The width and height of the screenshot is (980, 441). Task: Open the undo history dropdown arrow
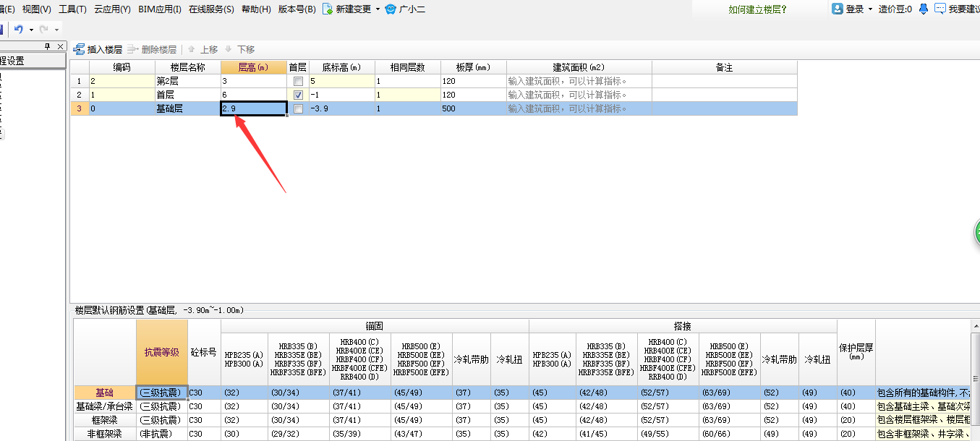pos(31,30)
